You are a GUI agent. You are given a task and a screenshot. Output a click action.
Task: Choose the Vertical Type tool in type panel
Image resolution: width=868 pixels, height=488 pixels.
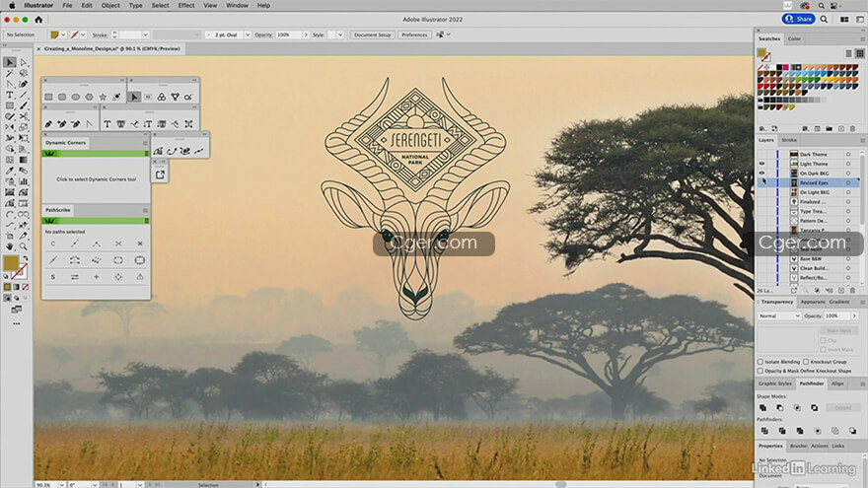click(148, 124)
